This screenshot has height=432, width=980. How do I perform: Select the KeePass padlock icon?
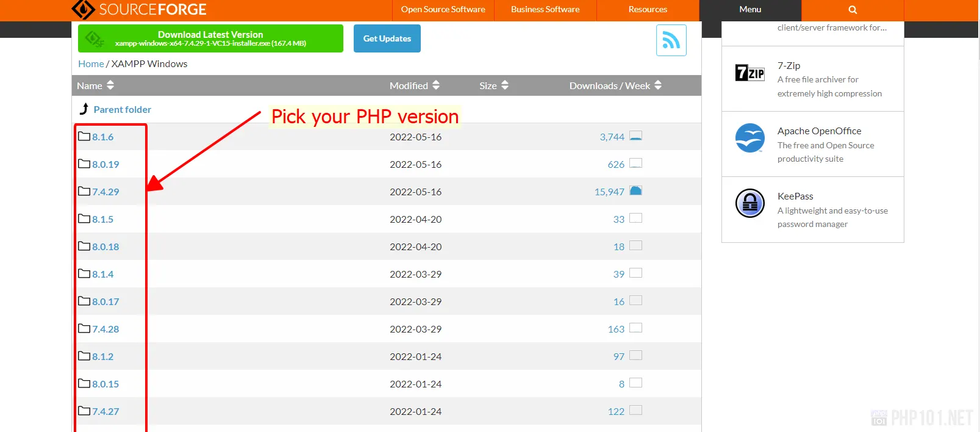tap(749, 203)
